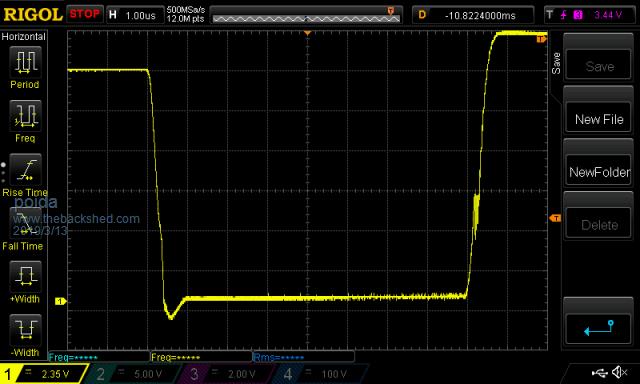The height and width of the screenshot is (384, 640).
Task: Choose the Rise Time measurement icon
Action: pyautogui.click(x=25, y=170)
